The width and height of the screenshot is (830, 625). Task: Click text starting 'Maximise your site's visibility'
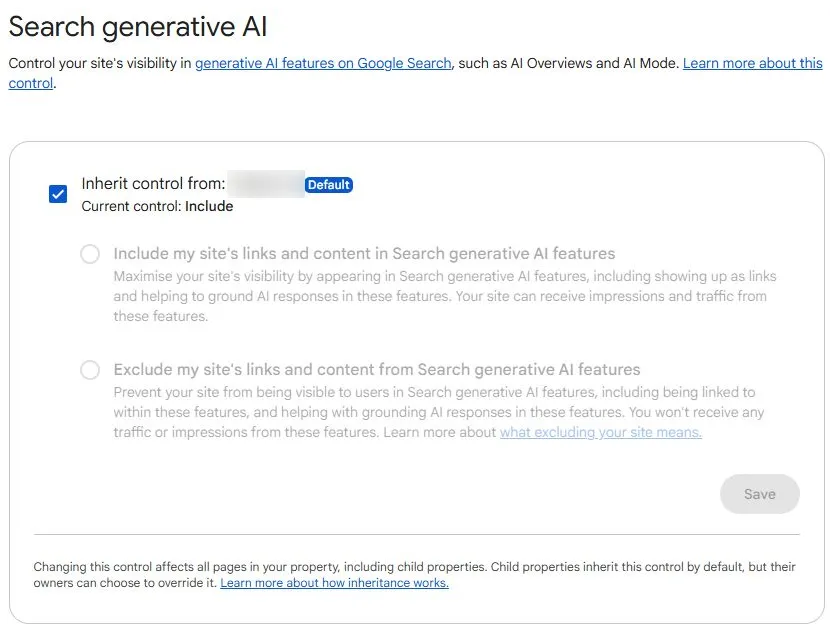[445, 296]
